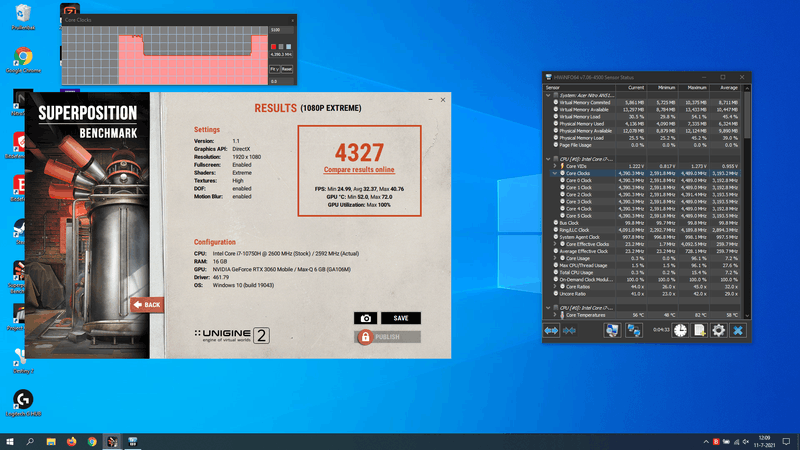The height and width of the screenshot is (450, 800).
Task: Switch to Chrome in the taskbar
Action: coord(92,442)
